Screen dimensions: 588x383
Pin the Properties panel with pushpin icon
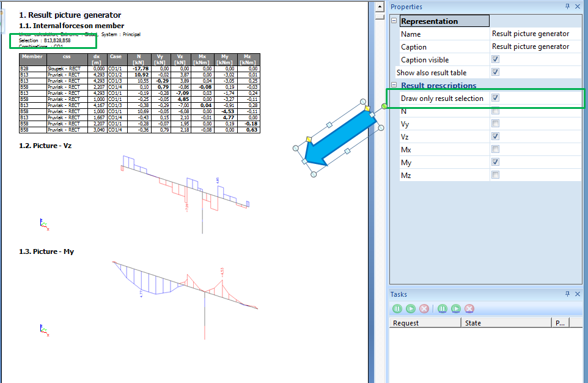coord(568,7)
